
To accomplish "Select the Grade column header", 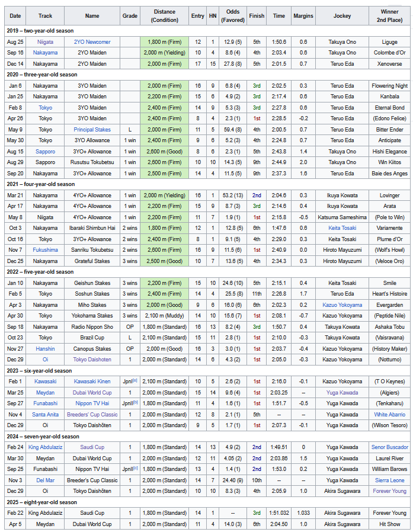I will coord(130,16).
